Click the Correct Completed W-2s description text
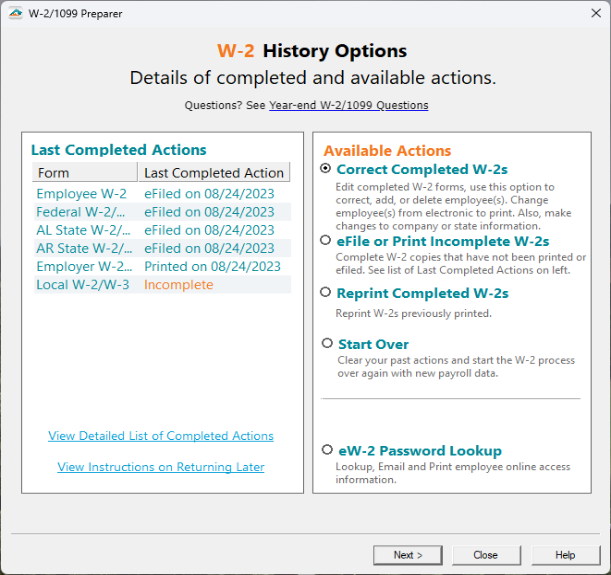The width and height of the screenshot is (611, 575). (x=453, y=206)
